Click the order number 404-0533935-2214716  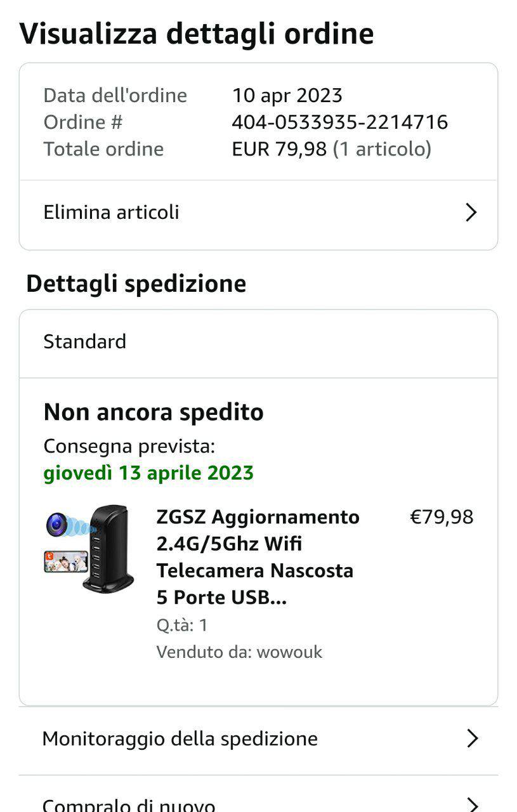[339, 122]
